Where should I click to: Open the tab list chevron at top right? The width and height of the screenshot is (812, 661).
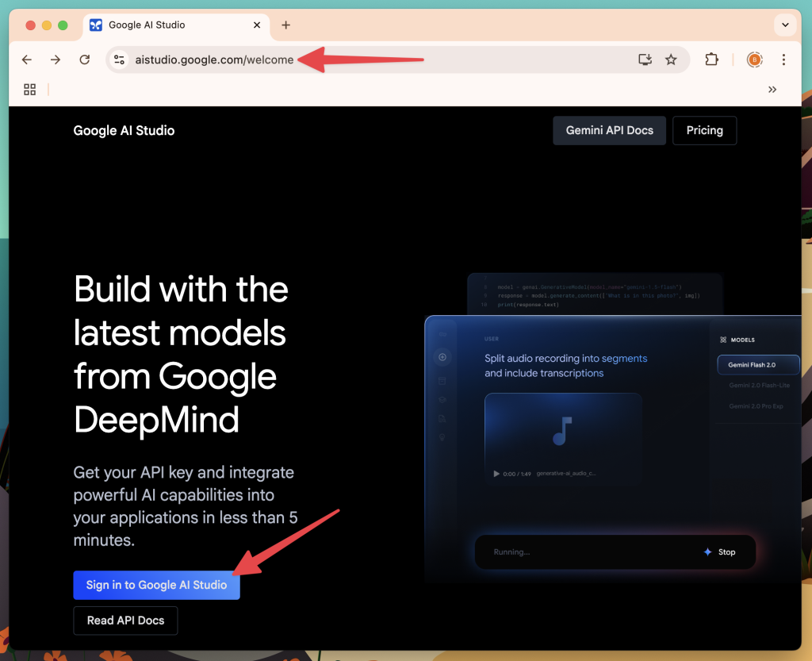pyautogui.click(x=785, y=25)
